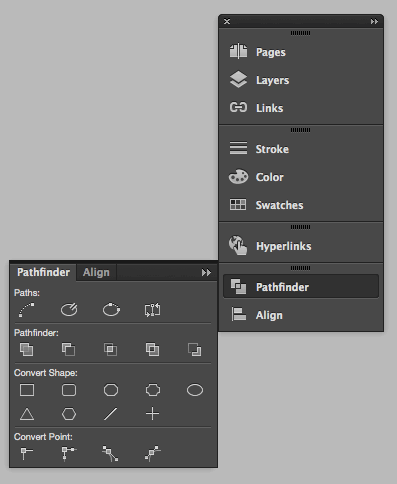Convert point to Smooth
Image resolution: width=397 pixels, height=484 pixels.
(x=110, y=454)
